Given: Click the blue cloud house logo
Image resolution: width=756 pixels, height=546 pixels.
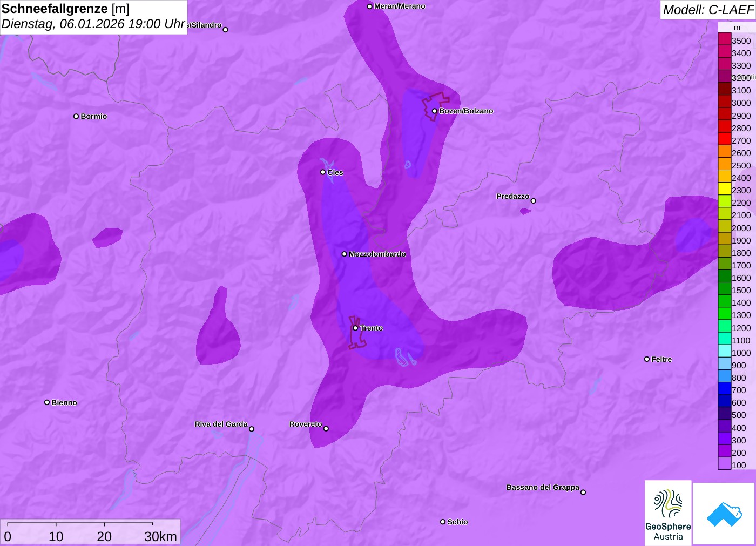Looking at the screenshot, I should pos(724,514).
